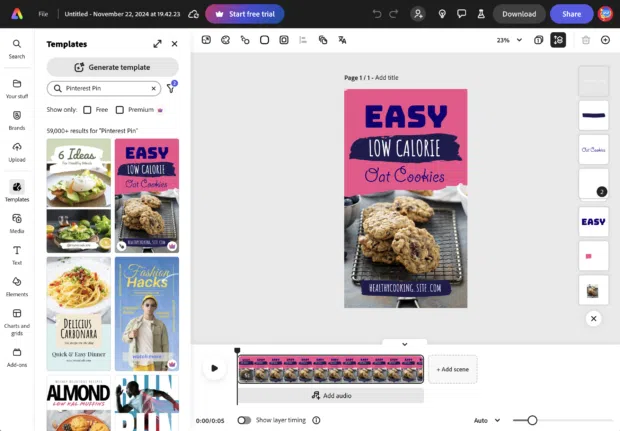Select the cookie photo layer thumbnail
This screenshot has width=620, height=431.
pyautogui.click(x=593, y=291)
